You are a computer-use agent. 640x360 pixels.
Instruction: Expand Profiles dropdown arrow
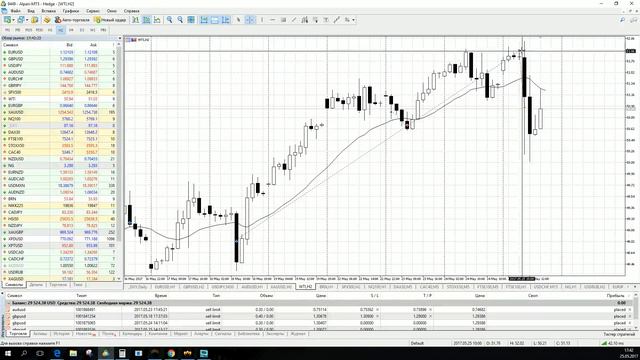pyautogui.click(x=27, y=20)
